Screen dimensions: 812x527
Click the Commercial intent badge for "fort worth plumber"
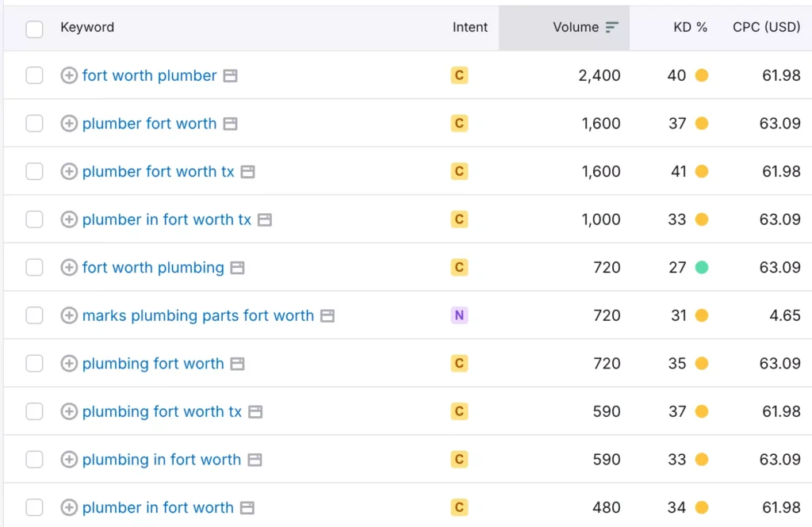click(x=459, y=75)
